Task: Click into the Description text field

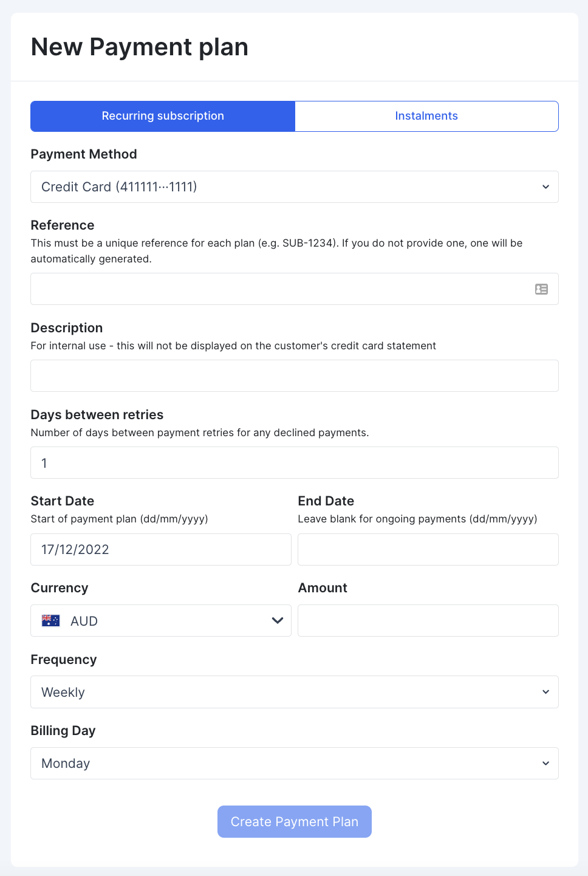Action: pos(295,375)
